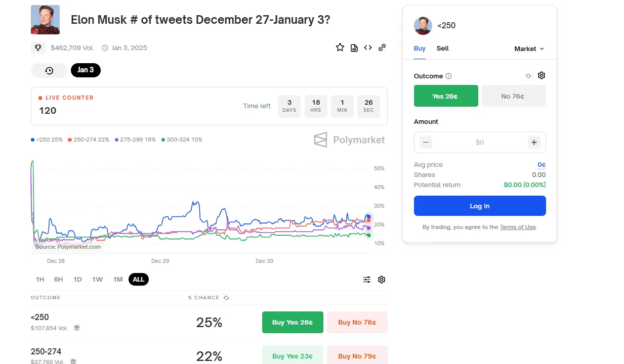Click the past events history icon
The width and height of the screenshot is (624, 364).
tap(49, 70)
